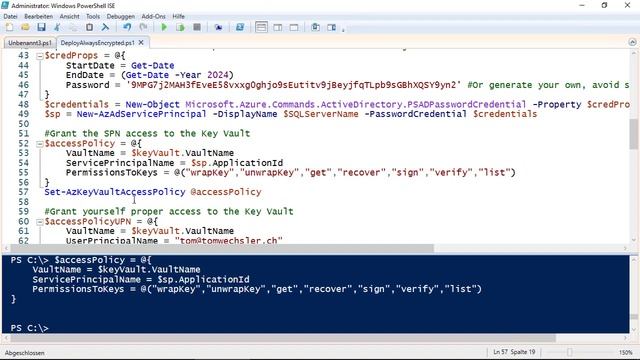Show the Commands window icon
The width and height of the screenshot is (640, 360).
click(x=316, y=27)
